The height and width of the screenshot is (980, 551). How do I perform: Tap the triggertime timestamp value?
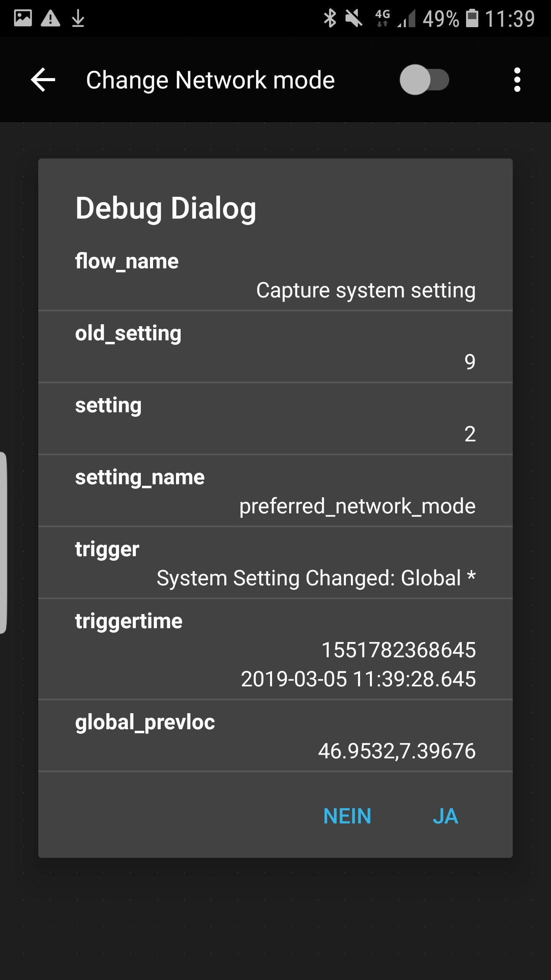358,664
